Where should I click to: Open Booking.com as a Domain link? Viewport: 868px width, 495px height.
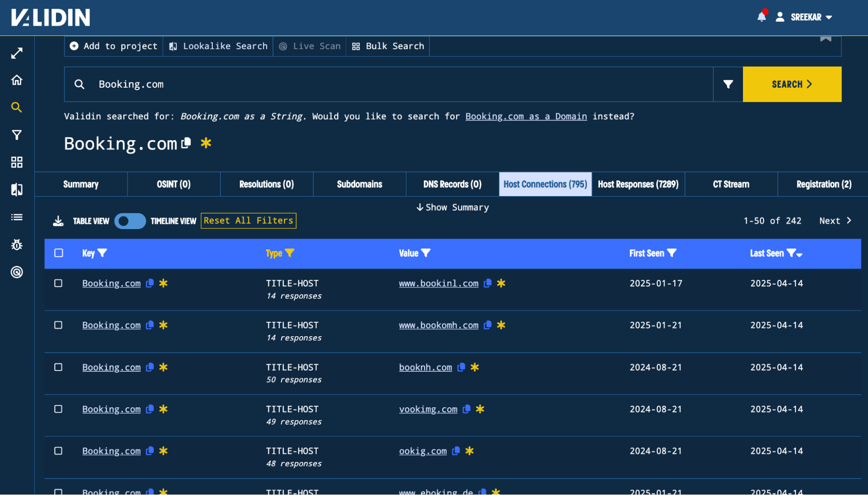tap(526, 116)
